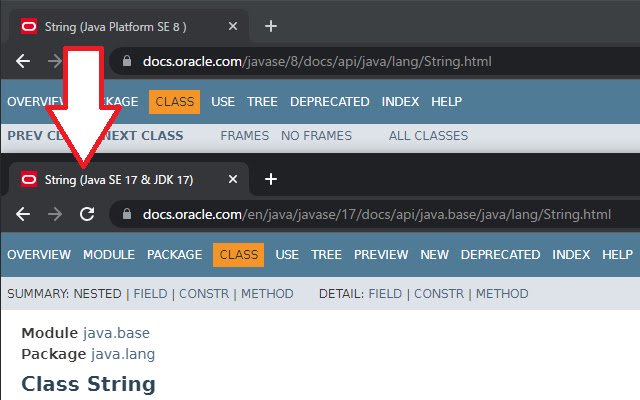Go back in the Java SE 8 browser window
This screenshot has width=640, height=400.
tap(23, 61)
